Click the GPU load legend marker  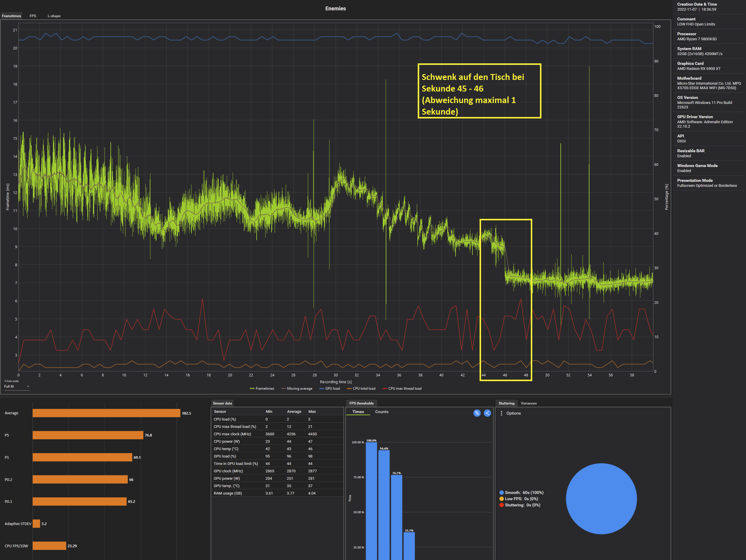(321, 389)
